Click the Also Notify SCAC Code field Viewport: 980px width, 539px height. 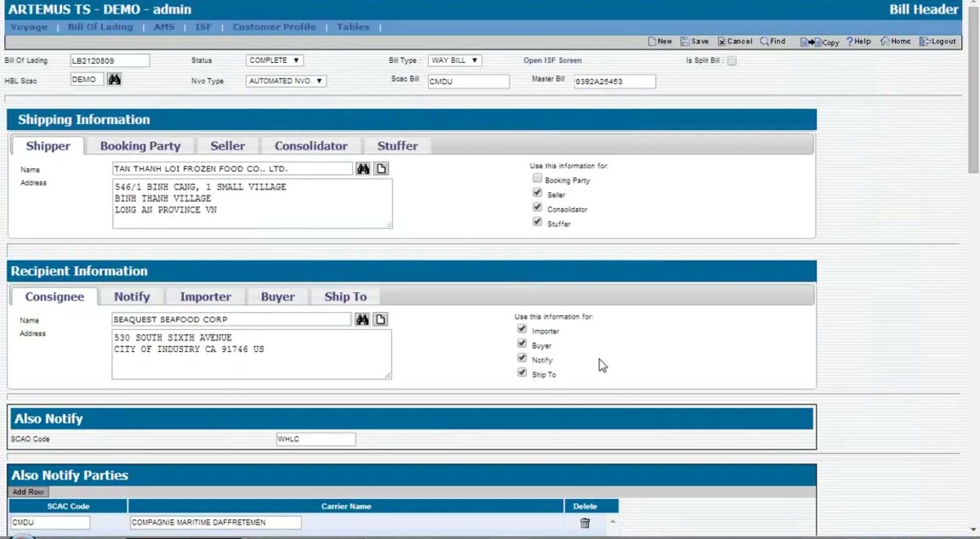tap(316, 439)
